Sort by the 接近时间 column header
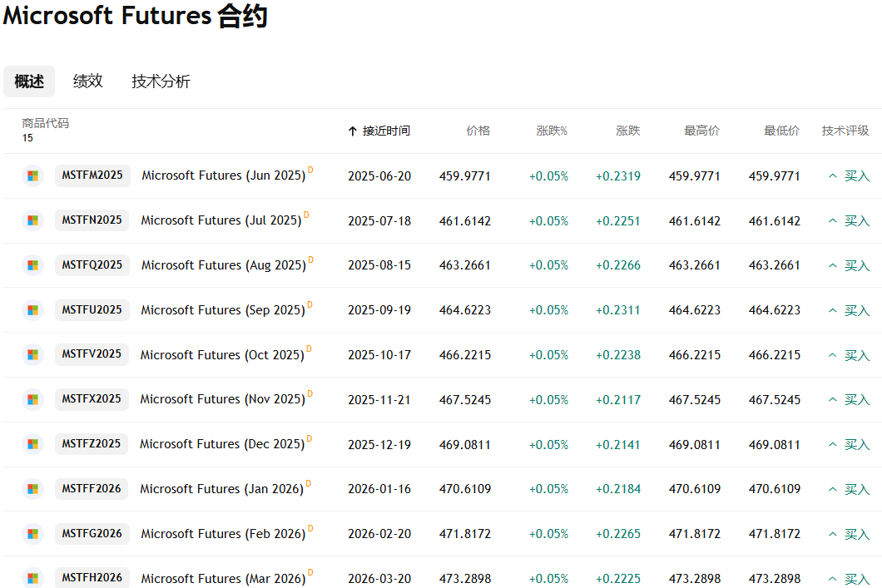The height and width of the screenshot is (588, 882). [x=386, y=131]
